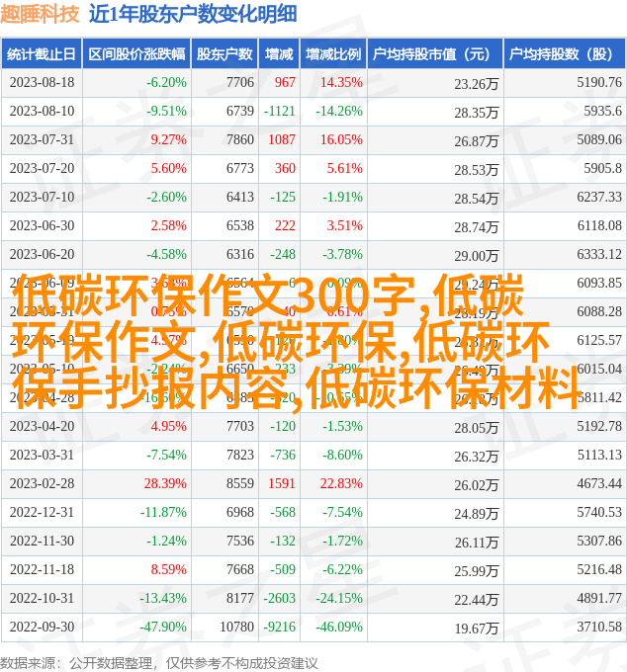Click the 统计截止日 column header
The width and height of the screenshot is (627, 672).
click(42, 54)
